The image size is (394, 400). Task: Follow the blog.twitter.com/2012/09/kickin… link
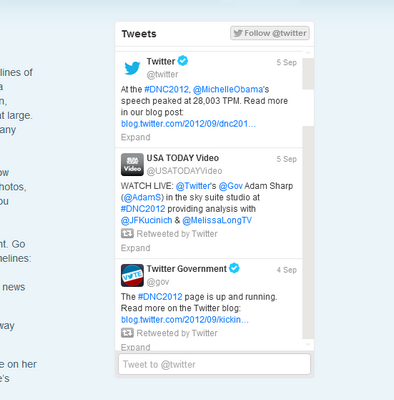[185, 320]
